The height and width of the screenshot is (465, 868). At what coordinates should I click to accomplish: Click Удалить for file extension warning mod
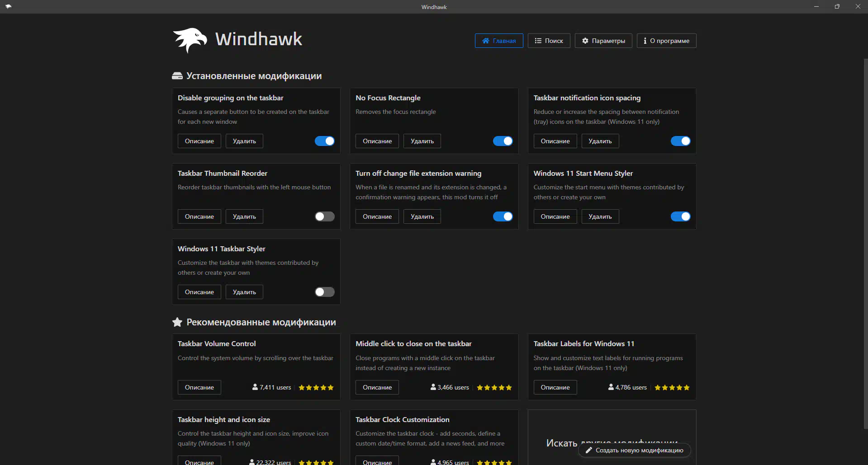tap(422, 216)
